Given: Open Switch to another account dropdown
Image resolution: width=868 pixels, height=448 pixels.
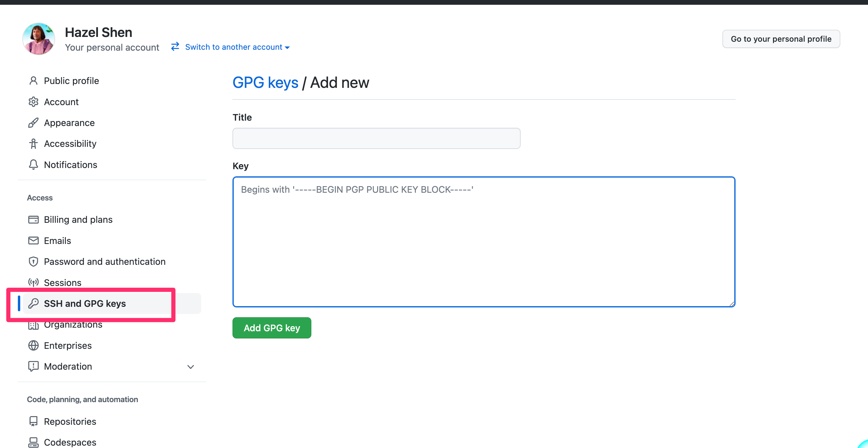Looking at the screenshot, I should [x=230, y=47].
